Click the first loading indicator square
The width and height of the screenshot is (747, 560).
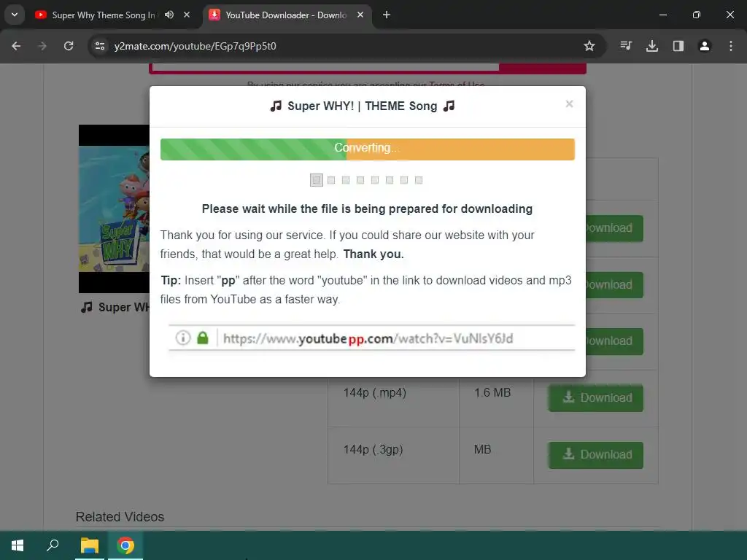pyautogui.click(x=317, y=180)
